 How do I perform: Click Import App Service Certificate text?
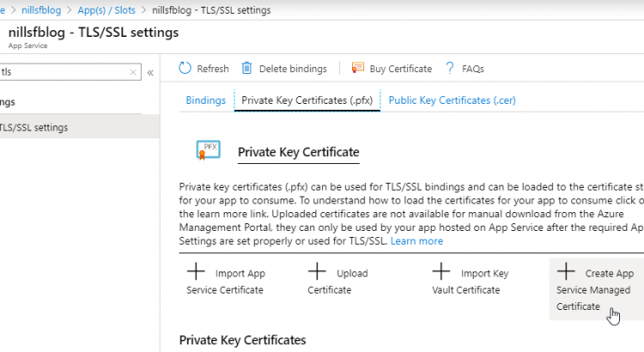pyautogui.click(x=226, y=282)
